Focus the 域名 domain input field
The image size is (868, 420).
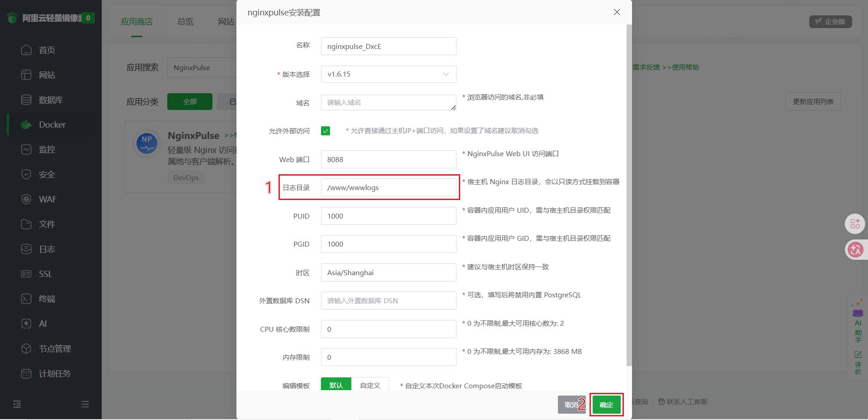click(x=389, y=102)
